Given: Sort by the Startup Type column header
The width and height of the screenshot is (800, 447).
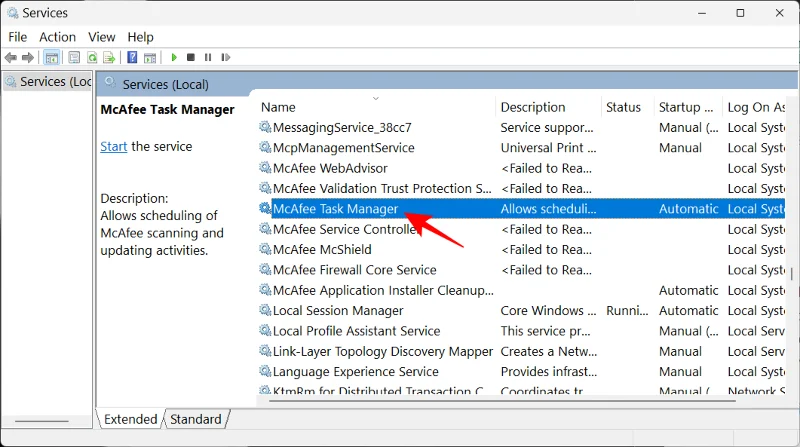Looking at the screenshot, I should pos(689,107).
